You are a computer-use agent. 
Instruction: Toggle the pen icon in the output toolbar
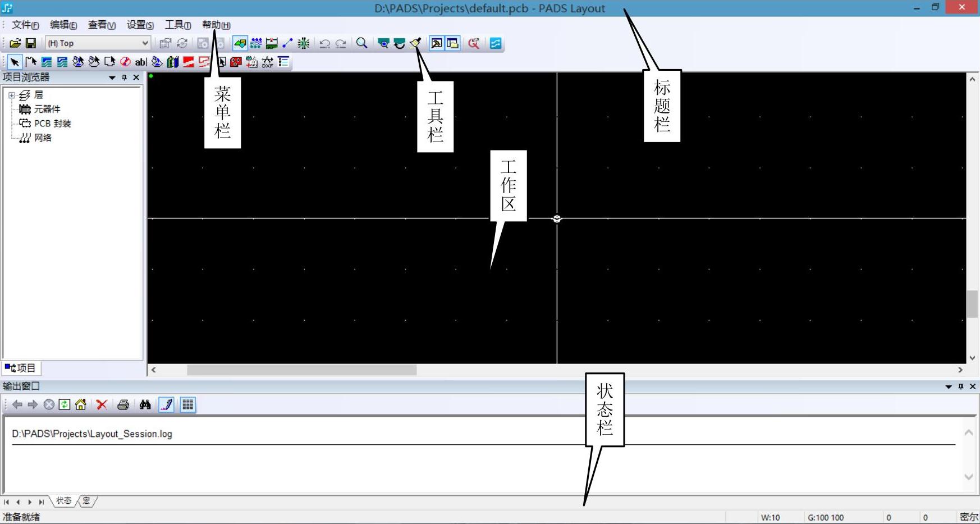coord(166,404)
